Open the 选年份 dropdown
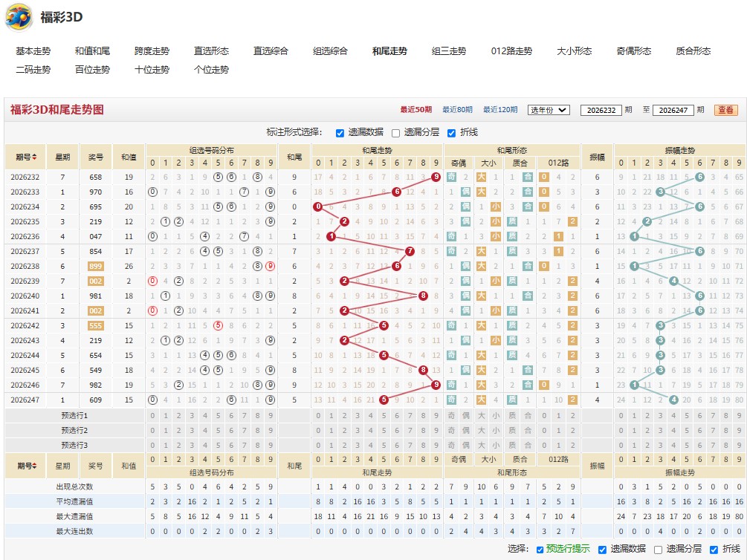Screen dimensions: 747x560 click(x=549, y=110)
